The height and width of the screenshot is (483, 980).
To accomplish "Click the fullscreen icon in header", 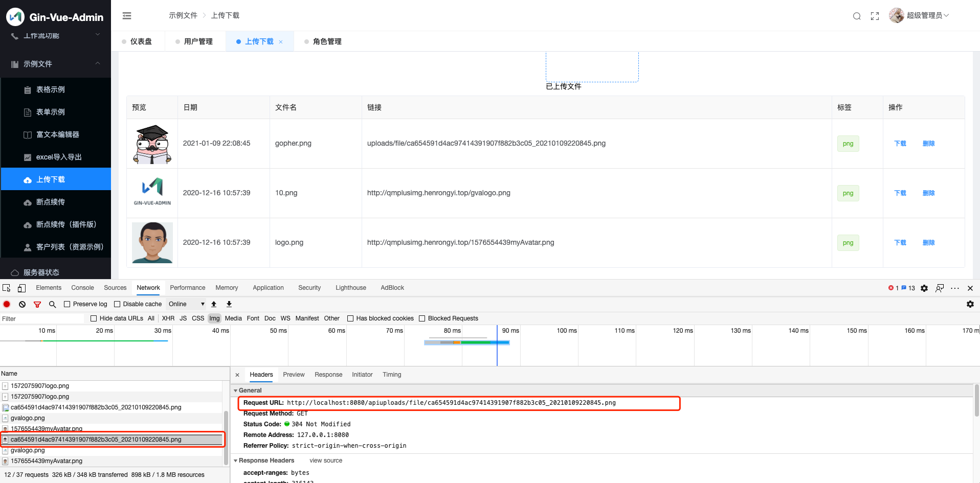I will (875, 16).
